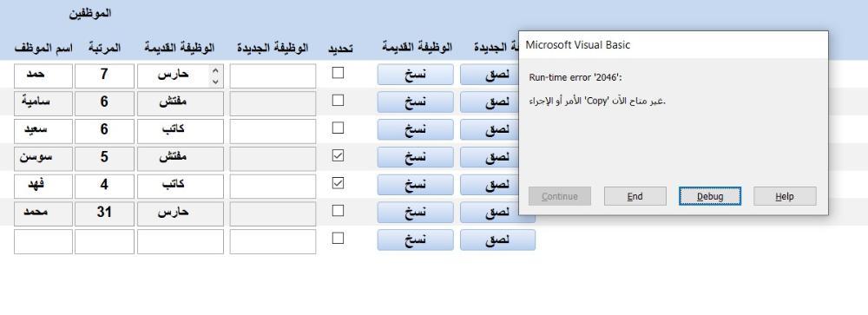
Task: Tick the تحديد checkbox for حمد row
Action: click(x=338, y=73)
